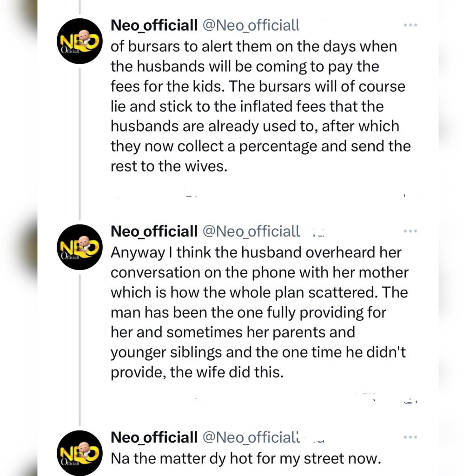
Task: Click Neo_officiall name above 'Na the matter' tweet
Action: click(154, 437)
